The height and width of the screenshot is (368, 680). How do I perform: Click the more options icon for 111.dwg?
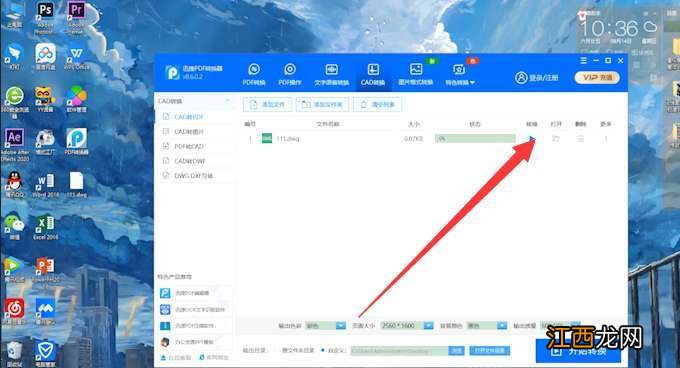606,139
